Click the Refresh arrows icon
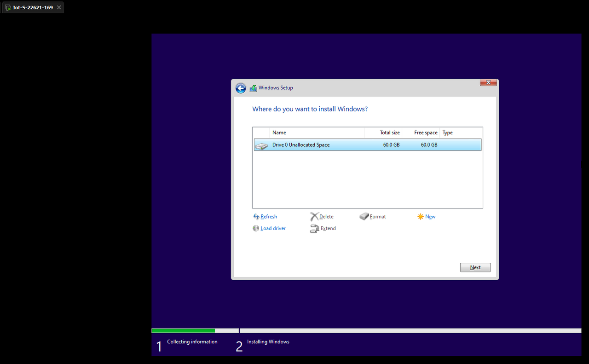This screenshot has height=364, width=589. [x=256, y=217]
